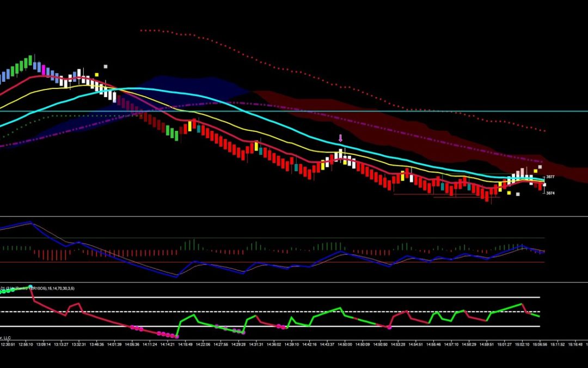Screen dimensions: 588x368
Task: Click time axis label 14:29:28
Action: [x=238, y=344]
